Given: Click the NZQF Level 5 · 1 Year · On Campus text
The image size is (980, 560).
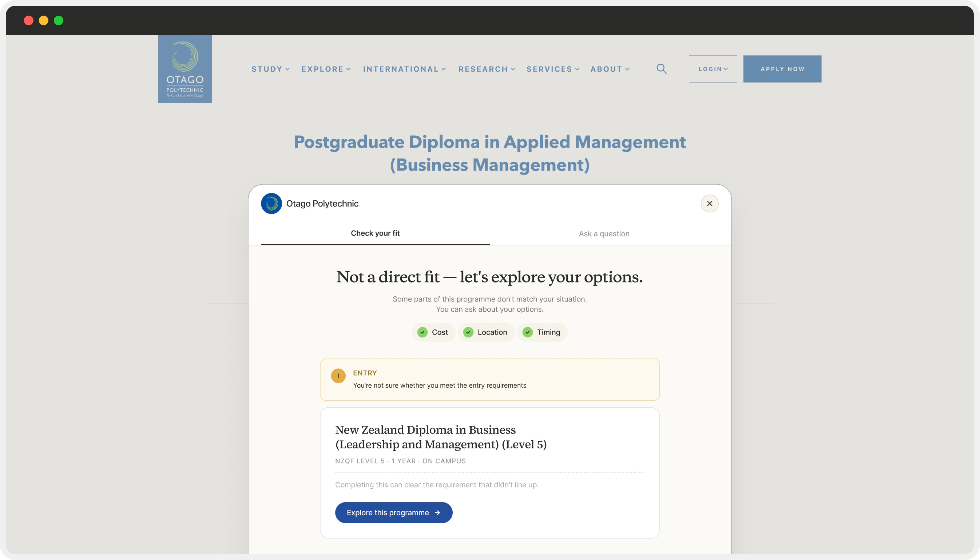Looking at the screenshot, I should point(400,461).
